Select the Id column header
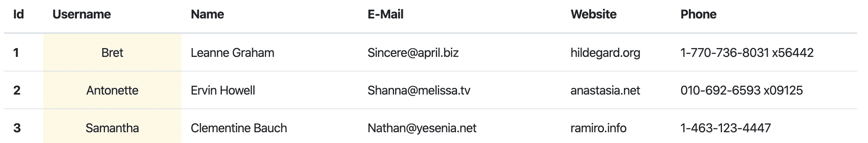868x143 pixels. pyautogui.click(x=18, y=14)
